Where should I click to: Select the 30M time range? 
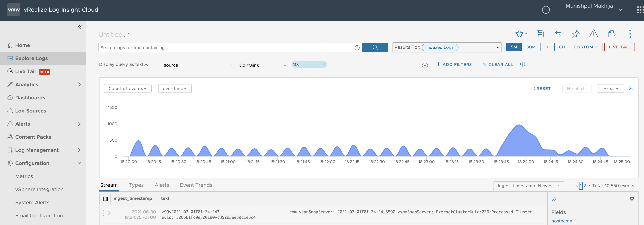click(x=531, y=47)
